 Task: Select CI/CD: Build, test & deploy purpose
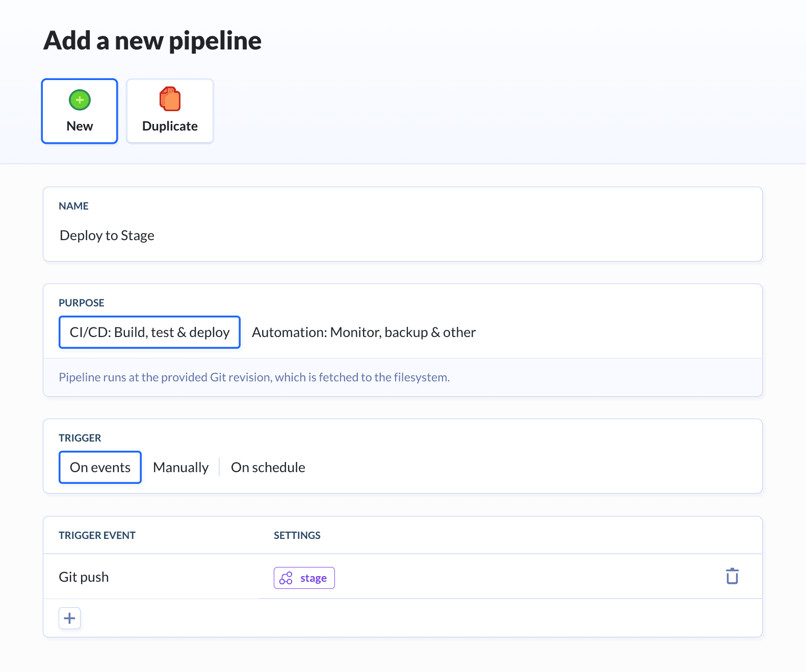click(x=149, y=332)
